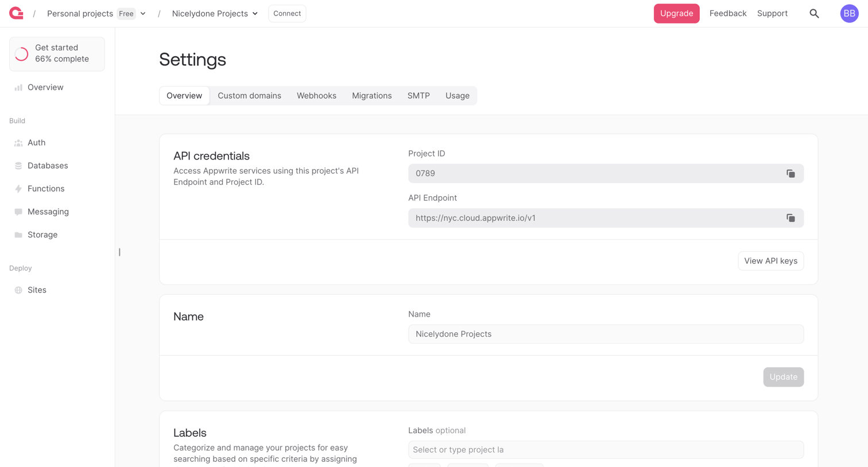Click the Storage folder icon

click(18, 235)
